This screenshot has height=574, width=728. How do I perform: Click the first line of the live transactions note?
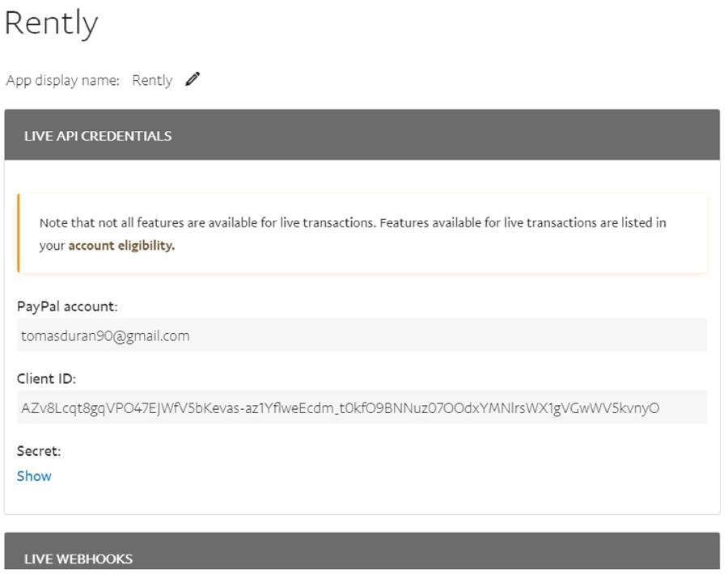(x=353, y=222)
